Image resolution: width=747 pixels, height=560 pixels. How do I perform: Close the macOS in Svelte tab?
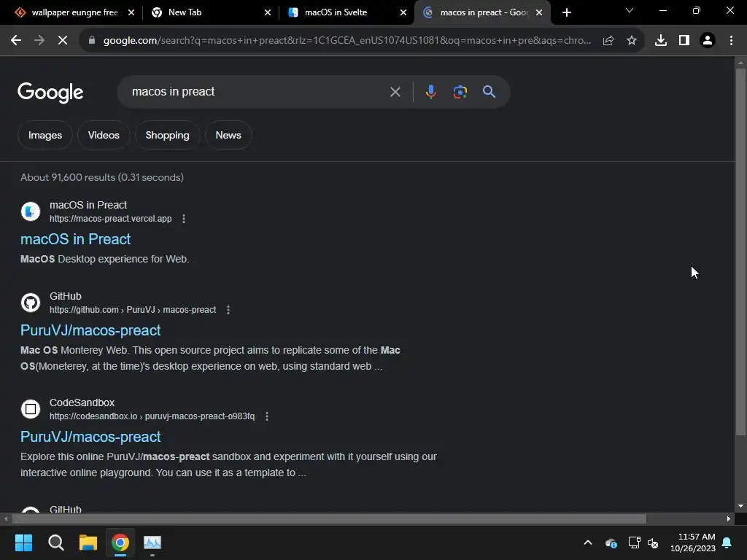tap(403, 12)
